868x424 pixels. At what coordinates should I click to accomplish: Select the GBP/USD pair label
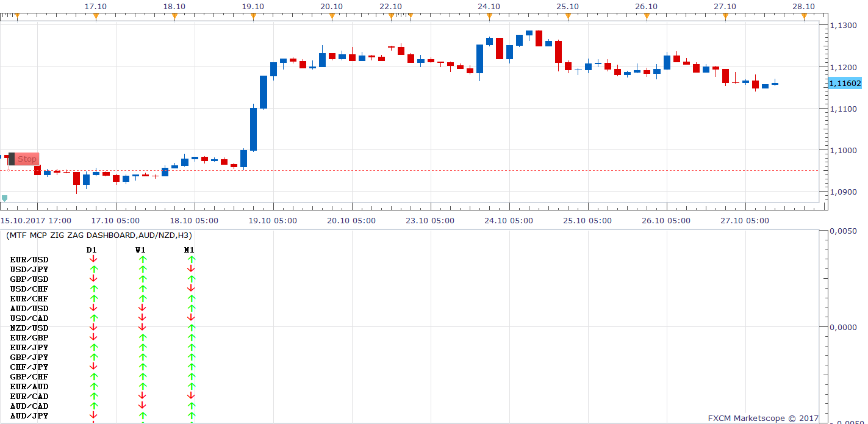pyautogui.click(x=29, y=279)
